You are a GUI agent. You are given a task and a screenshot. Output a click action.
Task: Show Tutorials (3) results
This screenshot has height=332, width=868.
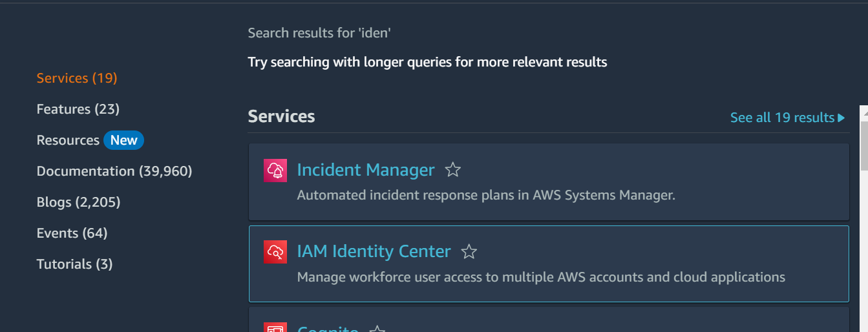coord(75,264)
